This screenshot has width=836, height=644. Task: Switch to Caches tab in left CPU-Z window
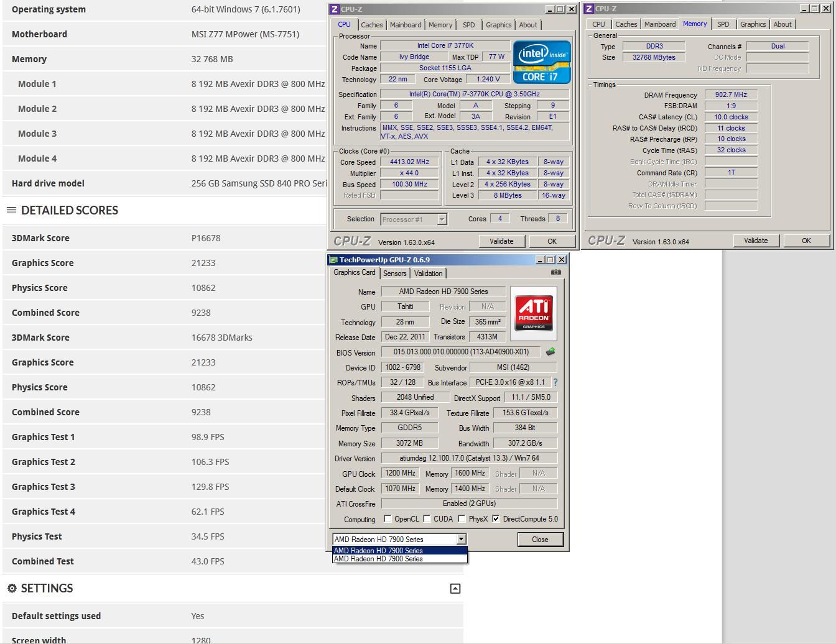pyautogui.click(x=372, y=25)
